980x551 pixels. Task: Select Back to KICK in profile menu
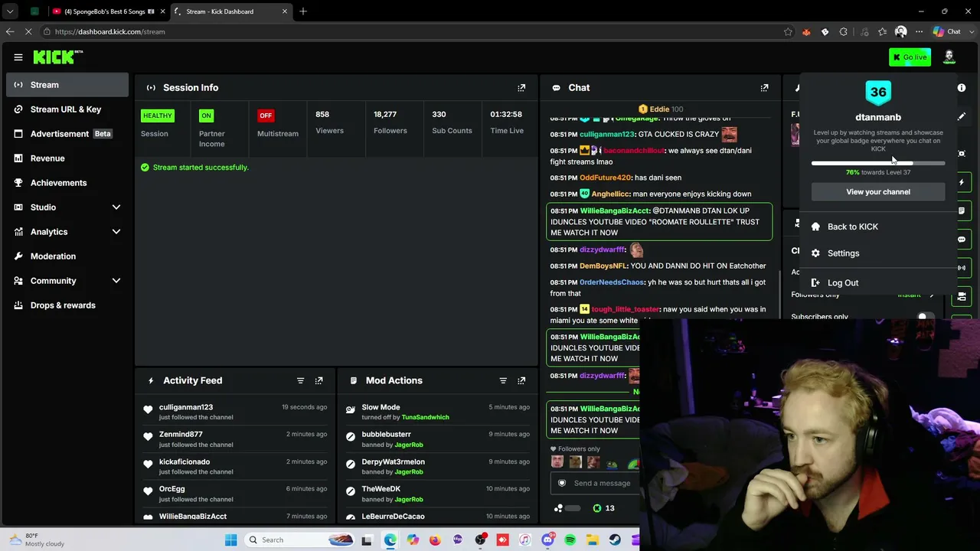tap(878, 227)
